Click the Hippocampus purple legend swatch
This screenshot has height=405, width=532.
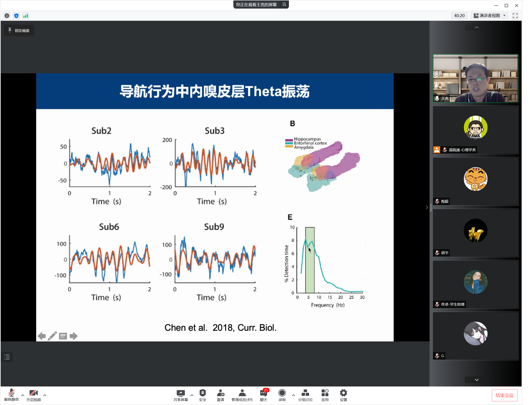(289, 140)
